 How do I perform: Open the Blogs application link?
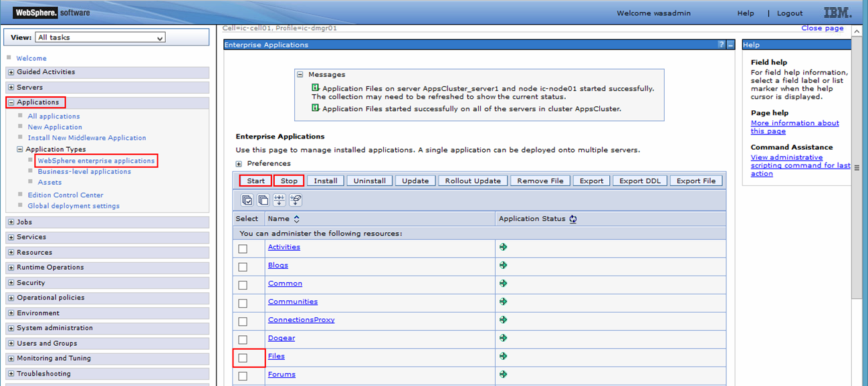(x=278, y=266)
